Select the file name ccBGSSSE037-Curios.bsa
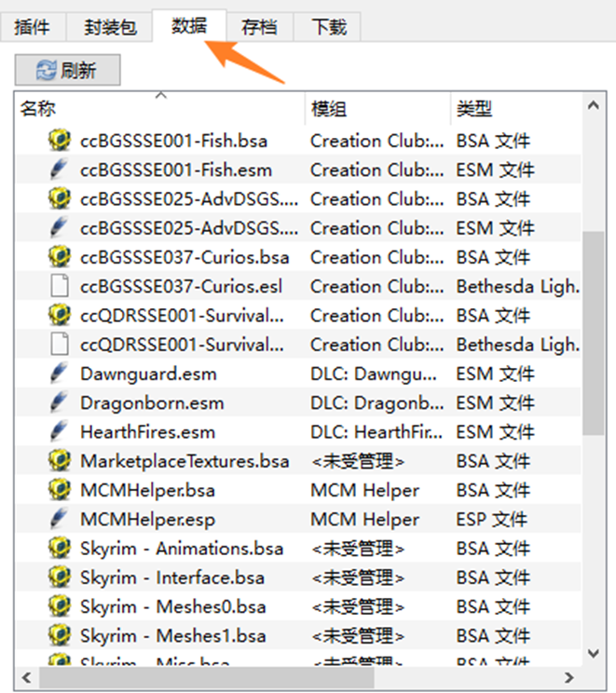The image size is (616, 693). [x=185, y=258]
